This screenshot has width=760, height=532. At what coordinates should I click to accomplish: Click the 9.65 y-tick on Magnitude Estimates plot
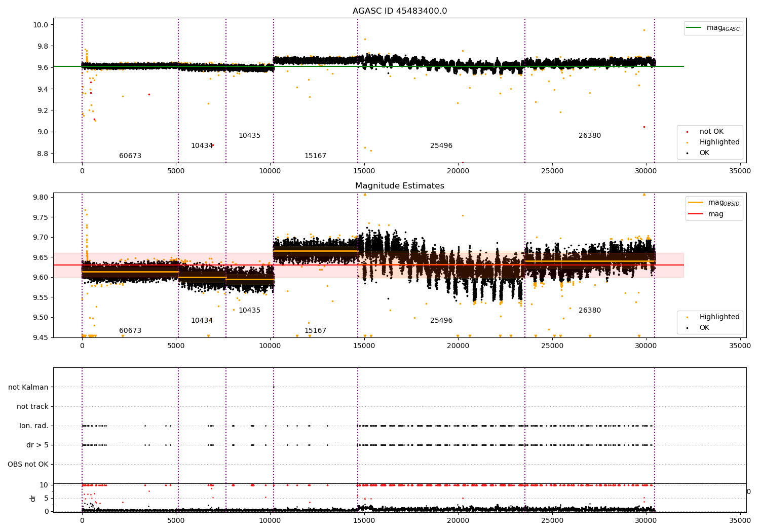pyautogui.click(x=41, y=257)
